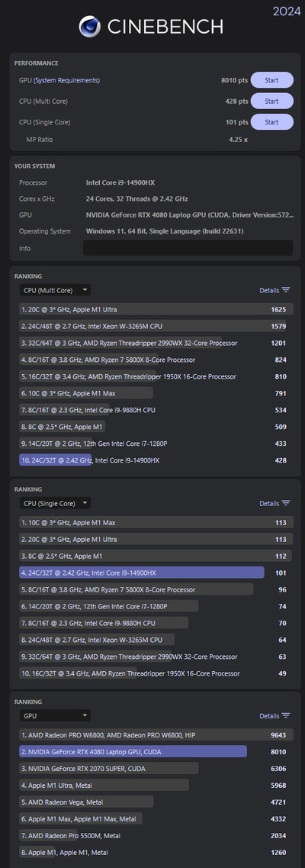This screenshot has height=868, width=305.
Task: Select the RTX 2070 SUPER ranking entry
Action: click(156, 768)
